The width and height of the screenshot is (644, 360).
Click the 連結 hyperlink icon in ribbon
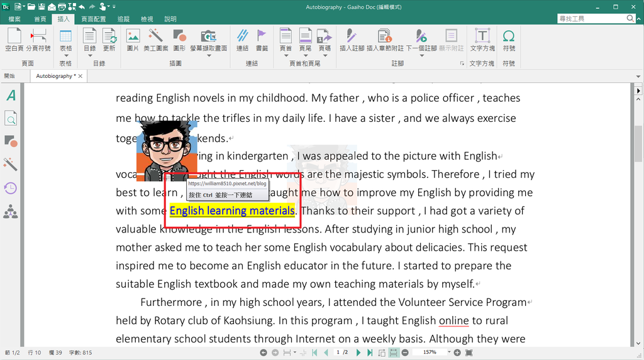(x=242, y=39)
